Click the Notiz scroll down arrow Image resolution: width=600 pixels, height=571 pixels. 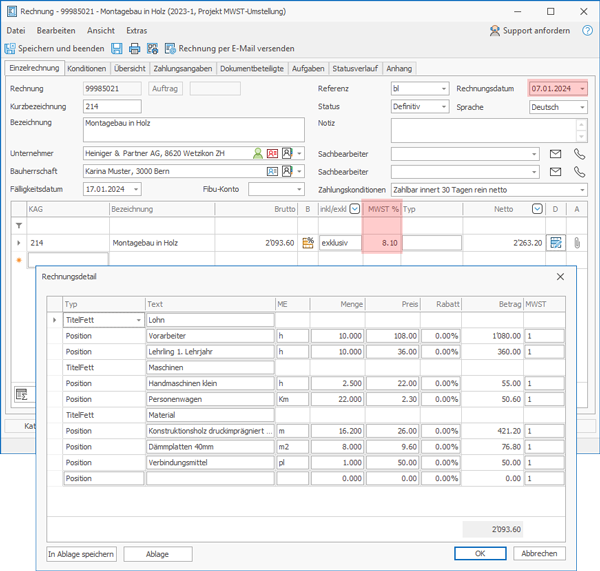[581, 136]
